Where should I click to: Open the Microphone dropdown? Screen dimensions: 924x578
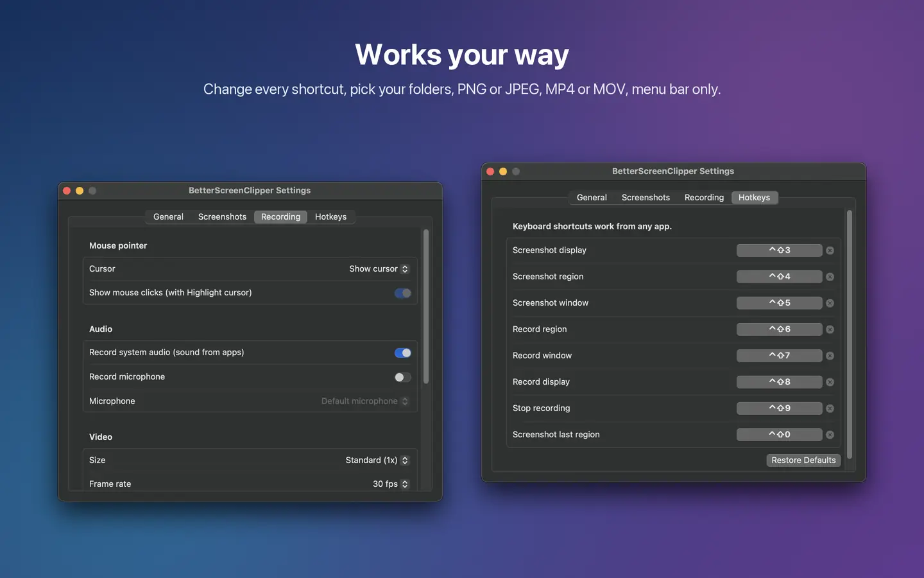[364, 401]
